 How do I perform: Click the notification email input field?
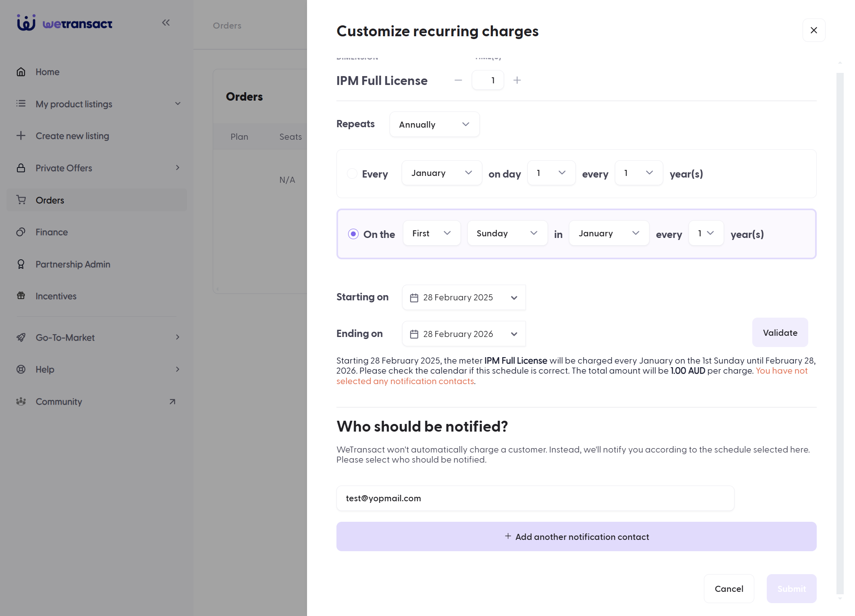point(535,498)
